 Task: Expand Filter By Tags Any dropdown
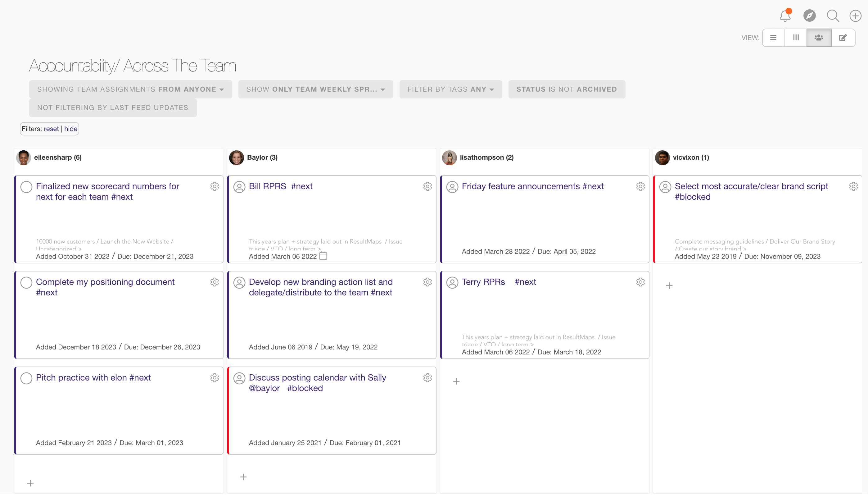(x=450, y=89)
